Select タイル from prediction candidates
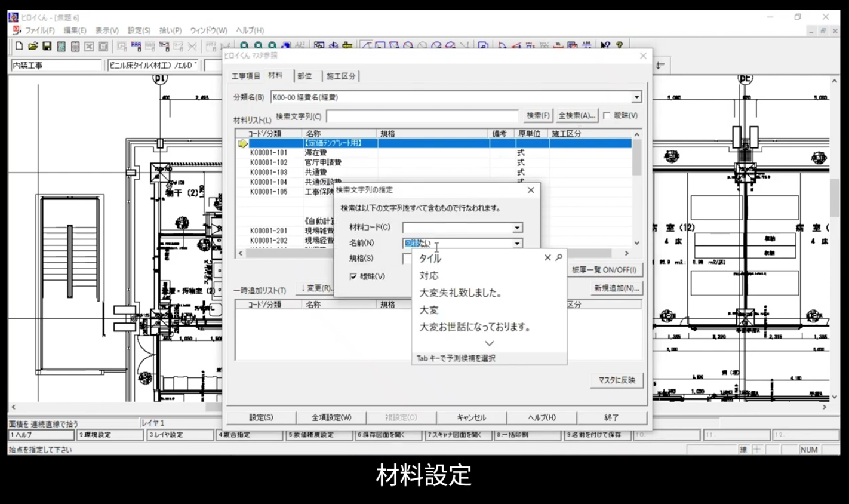This screenshot has height=504, width=849. [x=430, y=259]
